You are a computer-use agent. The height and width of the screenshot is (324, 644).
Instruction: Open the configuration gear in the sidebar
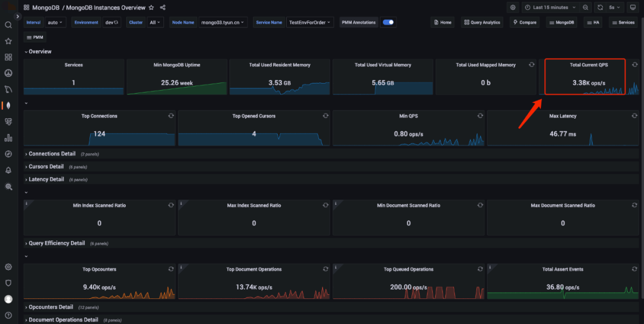[x=8, y=267]
